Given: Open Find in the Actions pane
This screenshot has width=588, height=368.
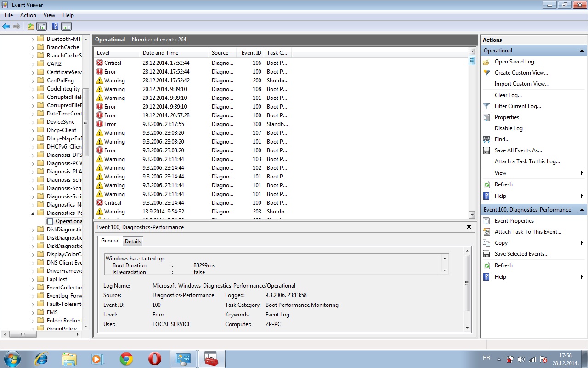Looking at the screenshot, I should [x=502, y=139].
